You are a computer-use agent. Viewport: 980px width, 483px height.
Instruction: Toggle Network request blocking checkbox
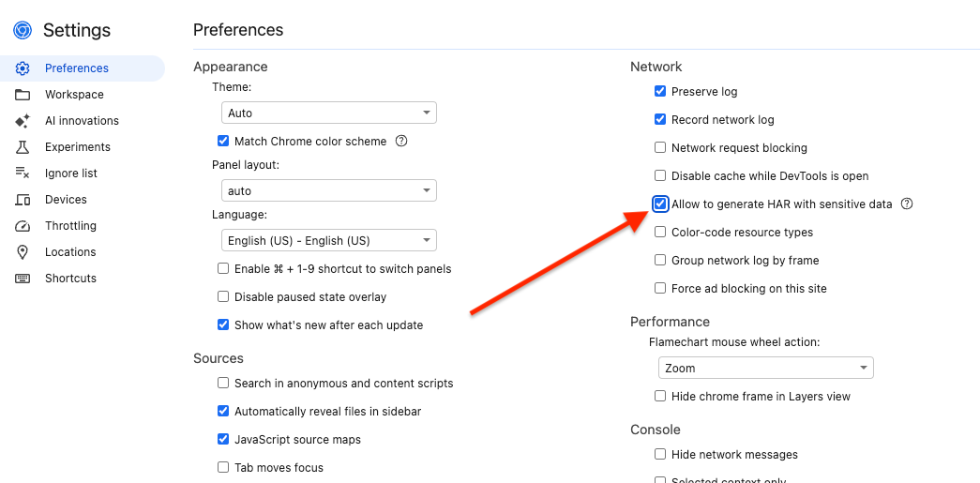[x=660, y=148]
